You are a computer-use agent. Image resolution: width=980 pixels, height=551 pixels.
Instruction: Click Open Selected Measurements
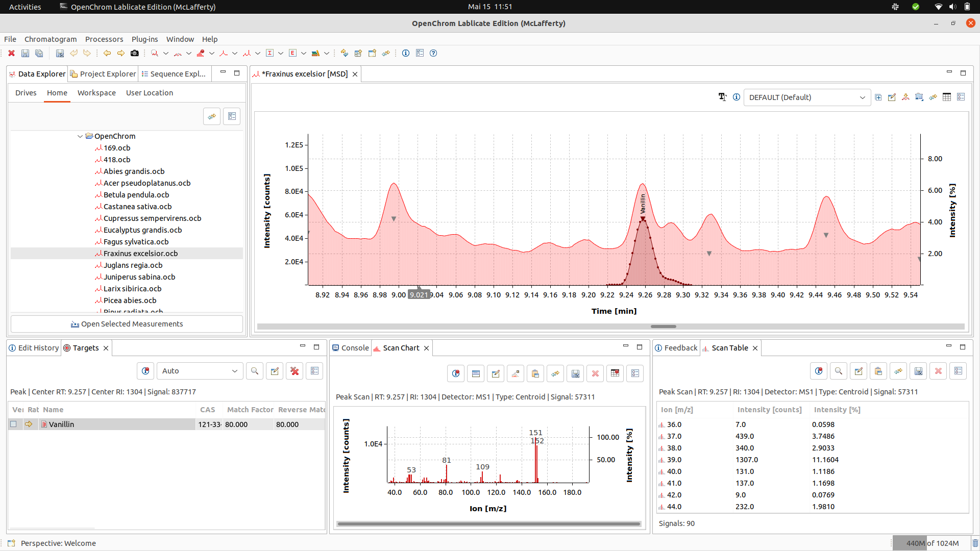127,324
